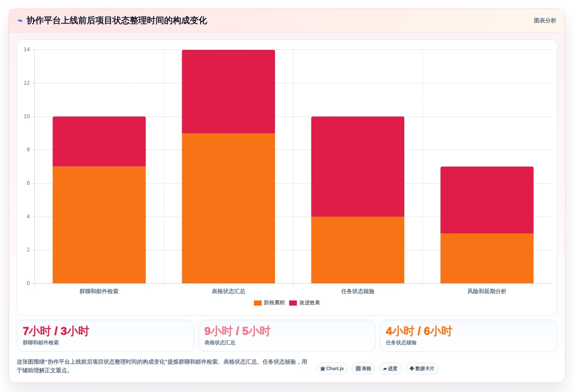Click the 4小时 / 6小时 data card value
574x392 pixels.
point(419,331)
